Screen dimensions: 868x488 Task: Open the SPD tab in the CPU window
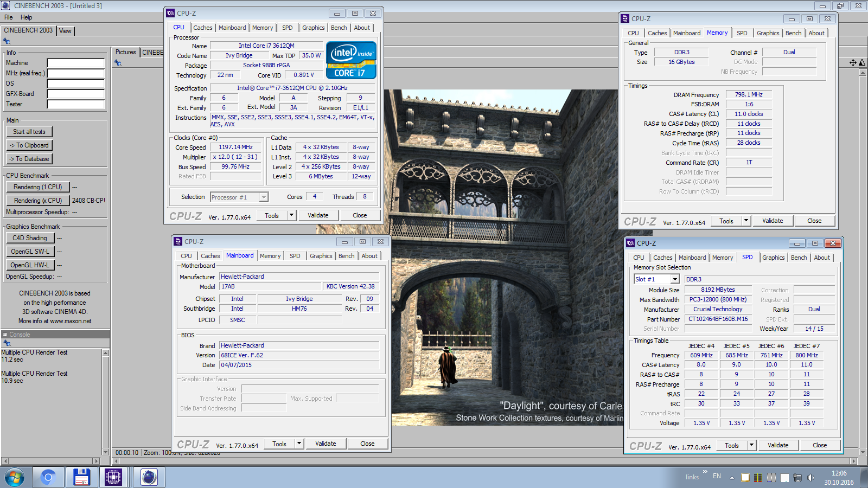point(288,28)
